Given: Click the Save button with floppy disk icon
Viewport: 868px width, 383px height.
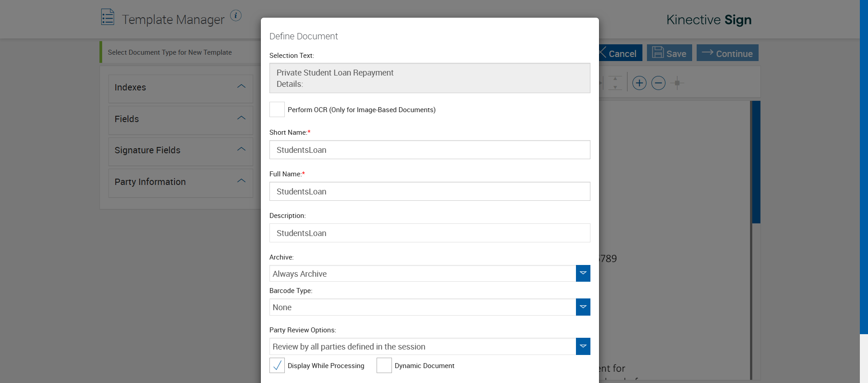Looking at the screenshot, I should tap(669, 53).
